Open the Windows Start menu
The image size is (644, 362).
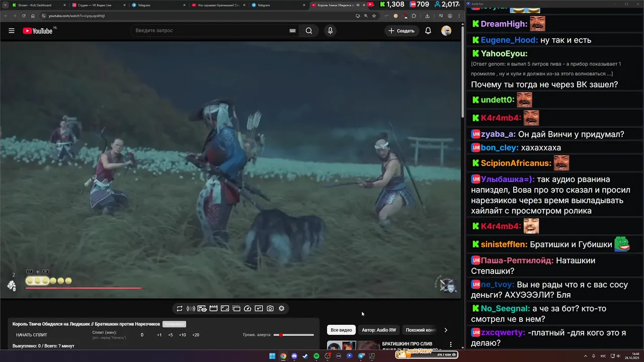pyautogui.click(x=272, y=356)
